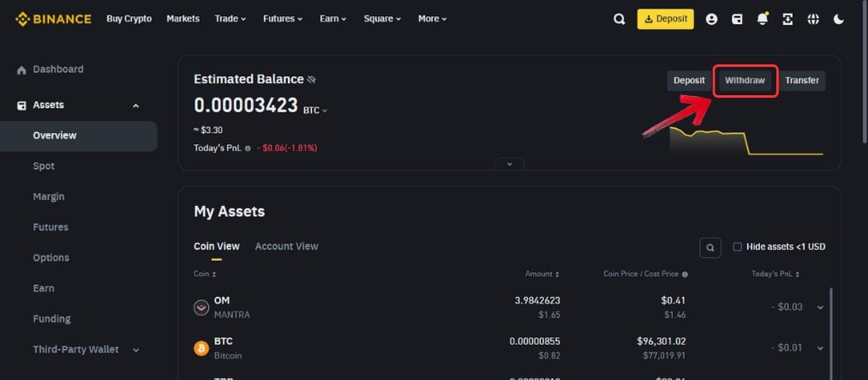The width and height of the screenshot is (868, 380).
Task: Click the Transfer button
Action: [x=802, y=81]
